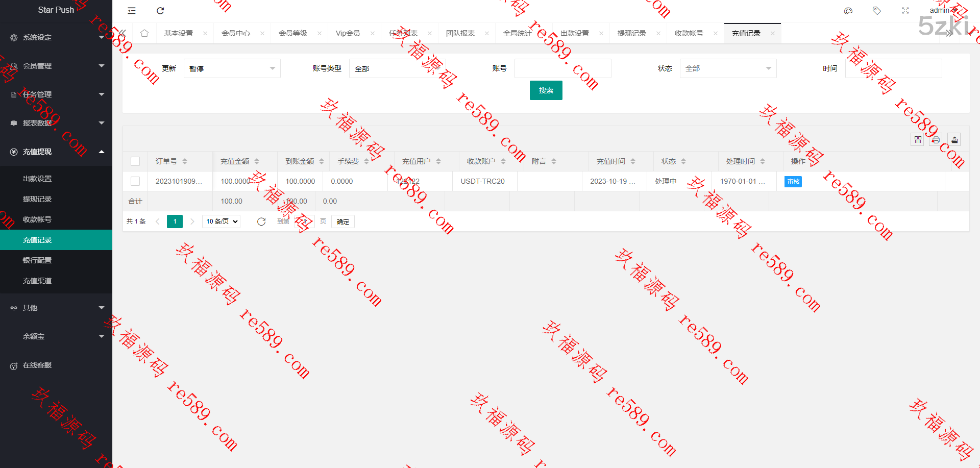Close the 会员中心 tab
980x468 pixels.
(262, 33)
